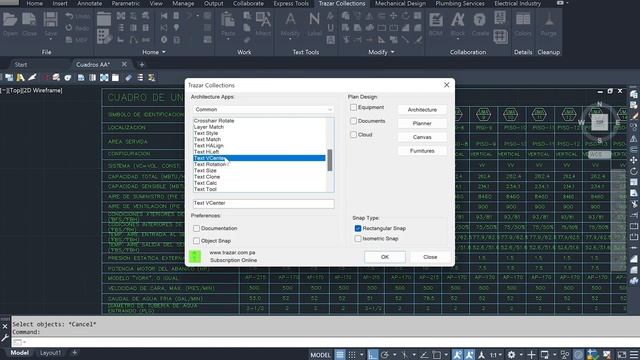The image size is (640, 360).
Task: Check the Object Snap preference
Action: point(196,240)
